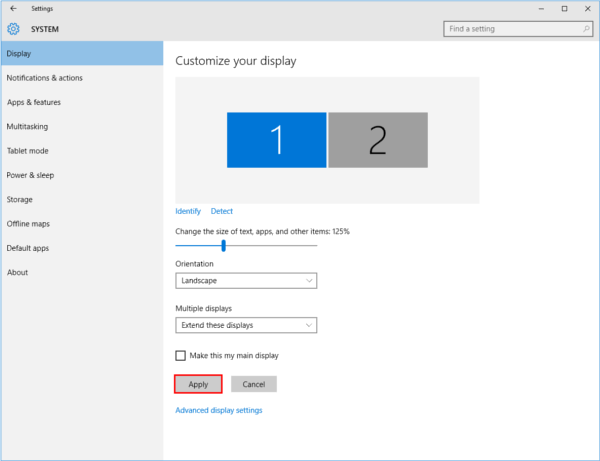Go to Multitasking settings
This screenshot has height=461, width=600.
click(x=82, y=127)
